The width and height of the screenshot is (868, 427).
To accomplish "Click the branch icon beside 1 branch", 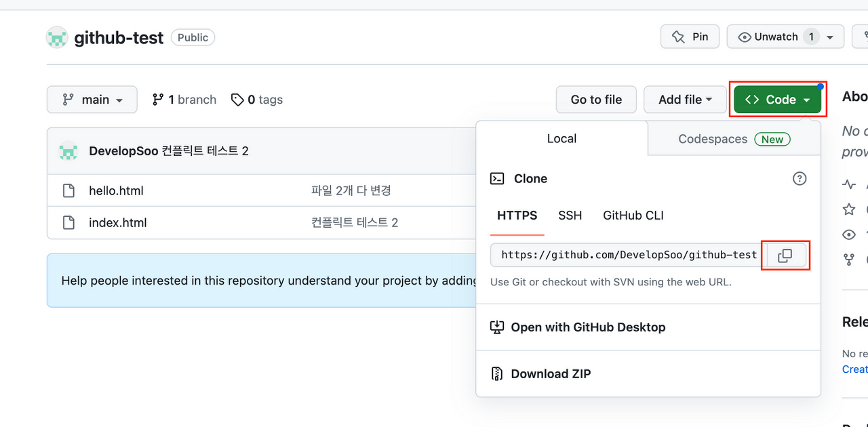I will pos(157,100).
